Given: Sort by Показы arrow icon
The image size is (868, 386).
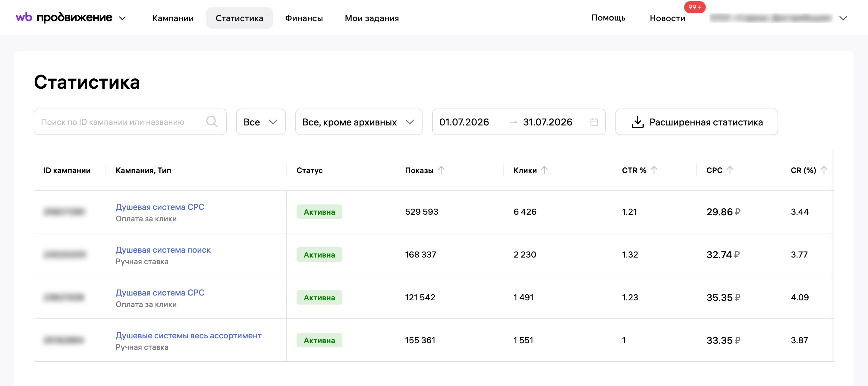Looking at the screenshot, I should coord(441,170).
